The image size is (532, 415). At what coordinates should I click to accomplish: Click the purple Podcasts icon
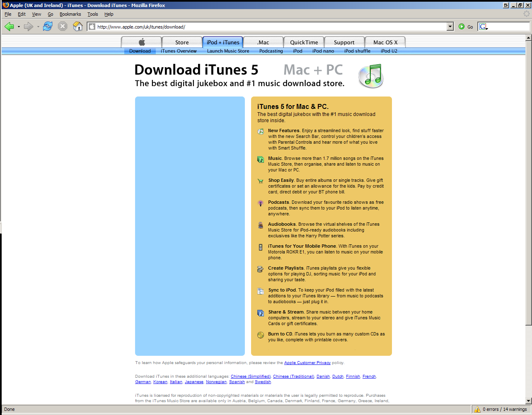[x=261, y=203]
